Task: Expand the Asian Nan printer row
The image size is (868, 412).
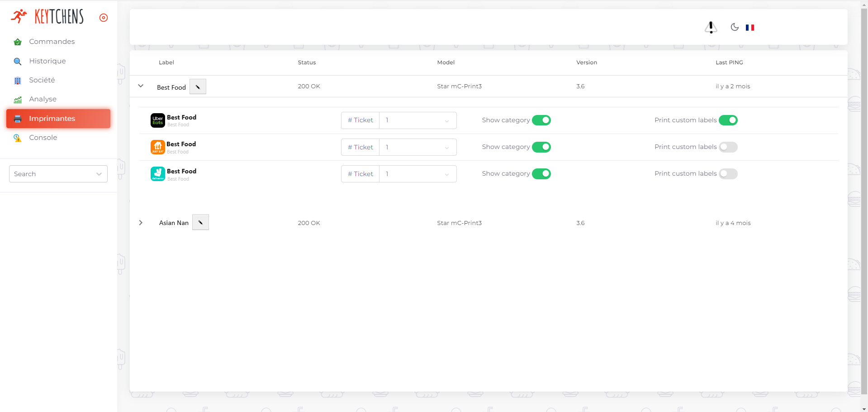Action: (x=141, y=223)
